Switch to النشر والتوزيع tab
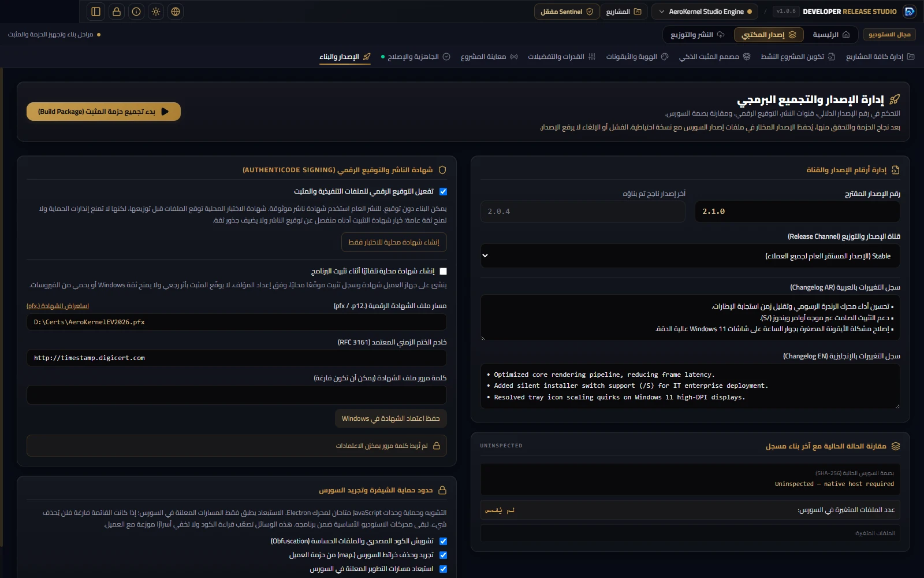The width and height of the screenshot is (924, 578). (x=697, y=35)
